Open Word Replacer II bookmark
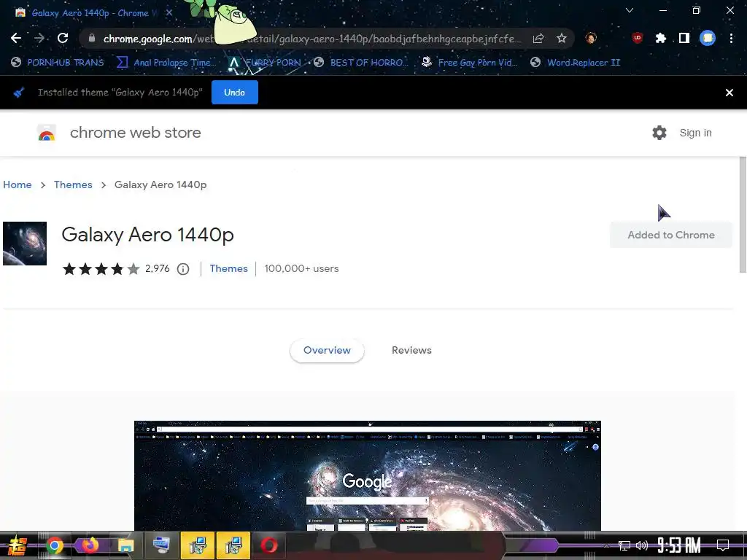This screenshot has width=747, height=560. [575, 63]
